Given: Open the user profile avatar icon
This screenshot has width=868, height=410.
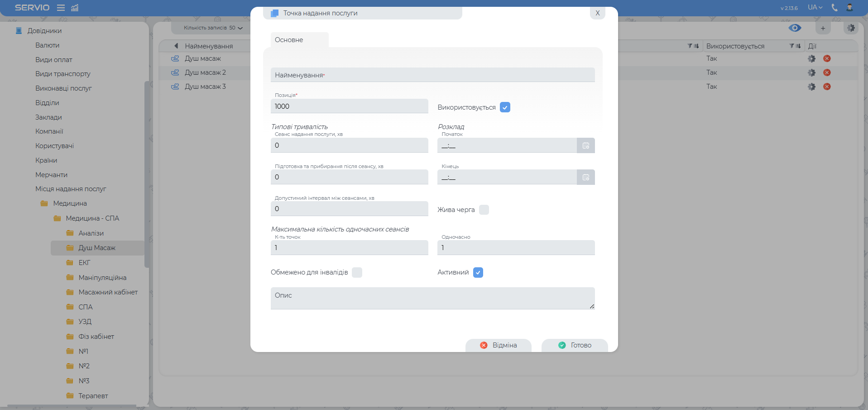Looking at the screenshot, I should pos(849,8).
